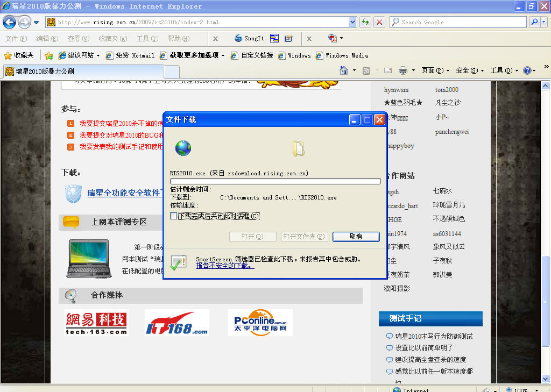Click the SnagIt options icon
Viewport: 551px width, 392px height.
[x=289, y=38]
